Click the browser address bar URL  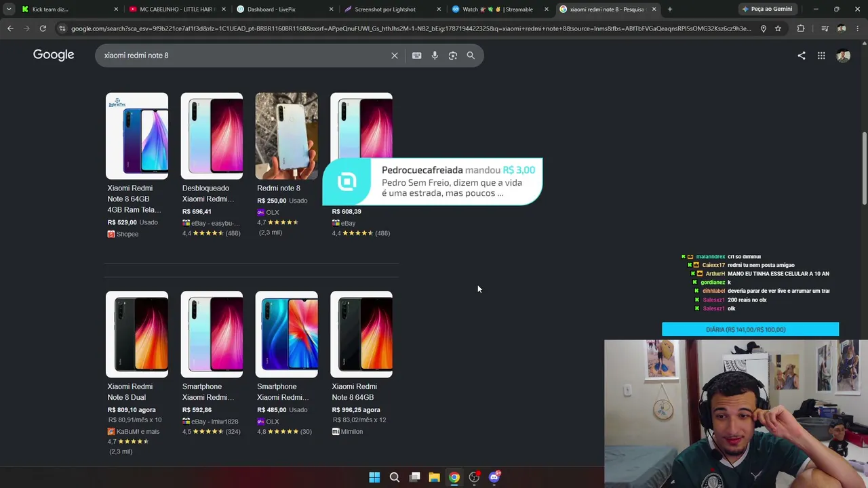pos(411,28)
